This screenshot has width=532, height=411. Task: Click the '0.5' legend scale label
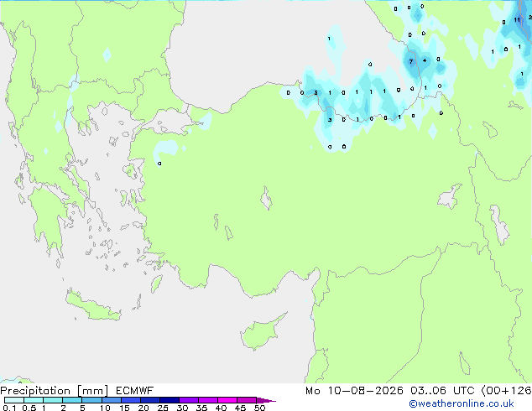pos(29,408)
